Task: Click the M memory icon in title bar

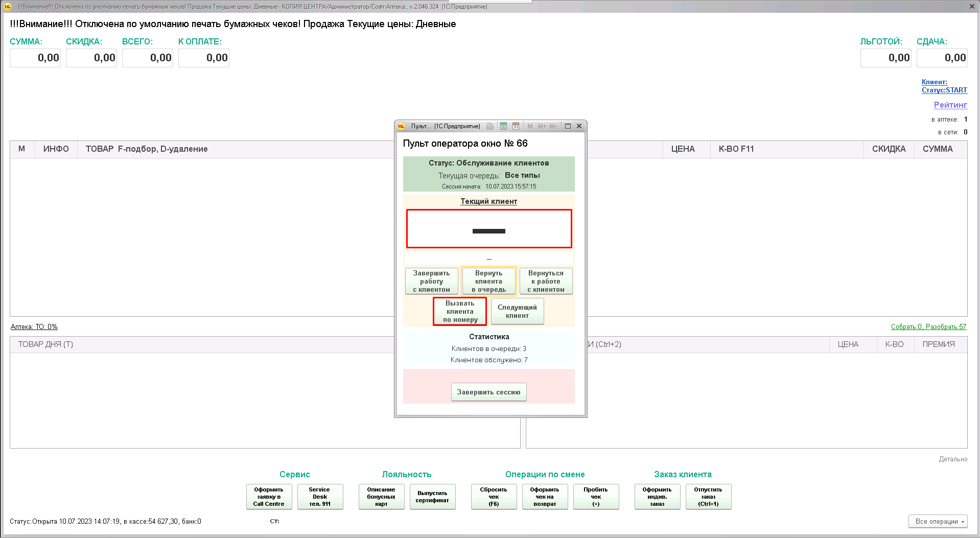Action: 530,126
